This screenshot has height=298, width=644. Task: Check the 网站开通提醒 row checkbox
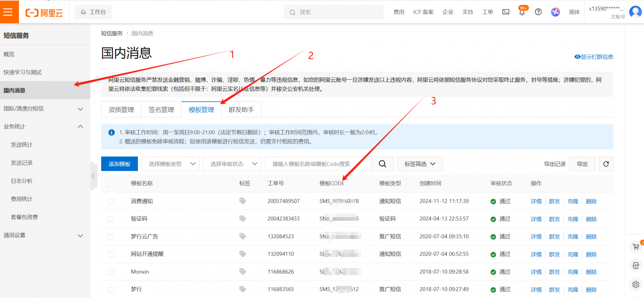click(111, 254)
